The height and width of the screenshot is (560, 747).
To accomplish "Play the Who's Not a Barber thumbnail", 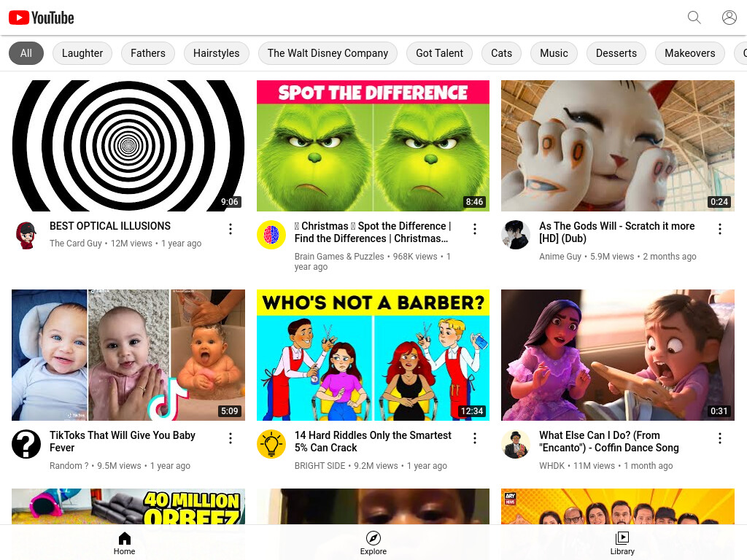I will (x=373, y=355).
